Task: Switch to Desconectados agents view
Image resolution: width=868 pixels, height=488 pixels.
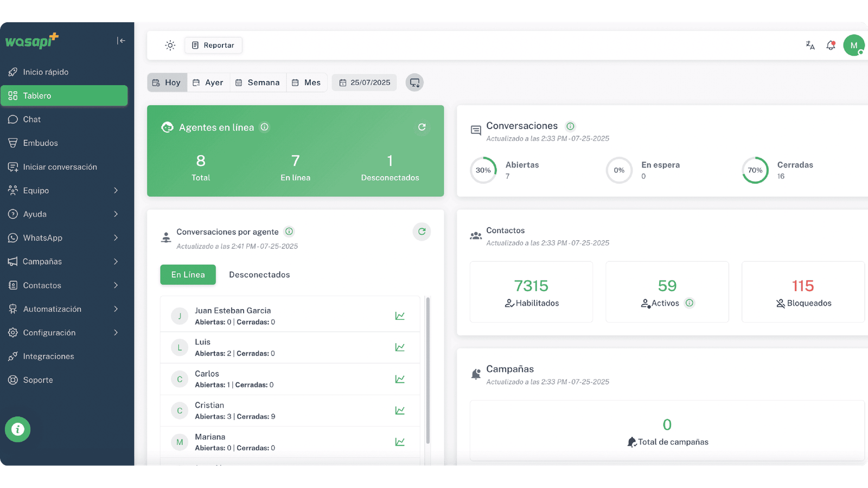Action: pos(259,274)
